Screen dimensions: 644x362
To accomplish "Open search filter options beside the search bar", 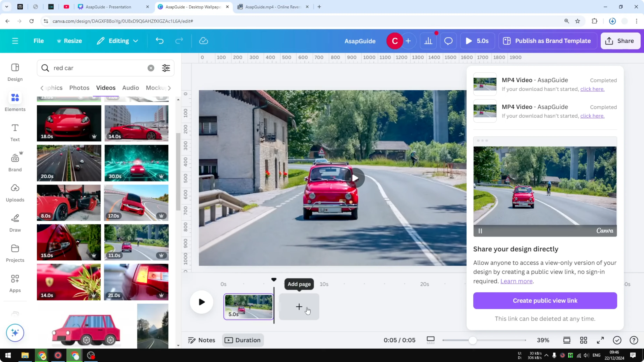I will 166,68.
